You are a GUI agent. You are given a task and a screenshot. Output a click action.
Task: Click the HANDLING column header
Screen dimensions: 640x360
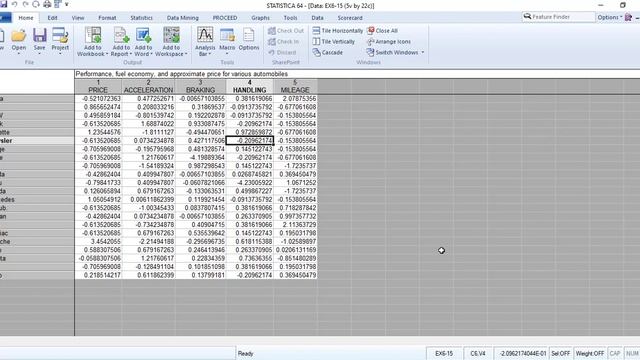249,86
